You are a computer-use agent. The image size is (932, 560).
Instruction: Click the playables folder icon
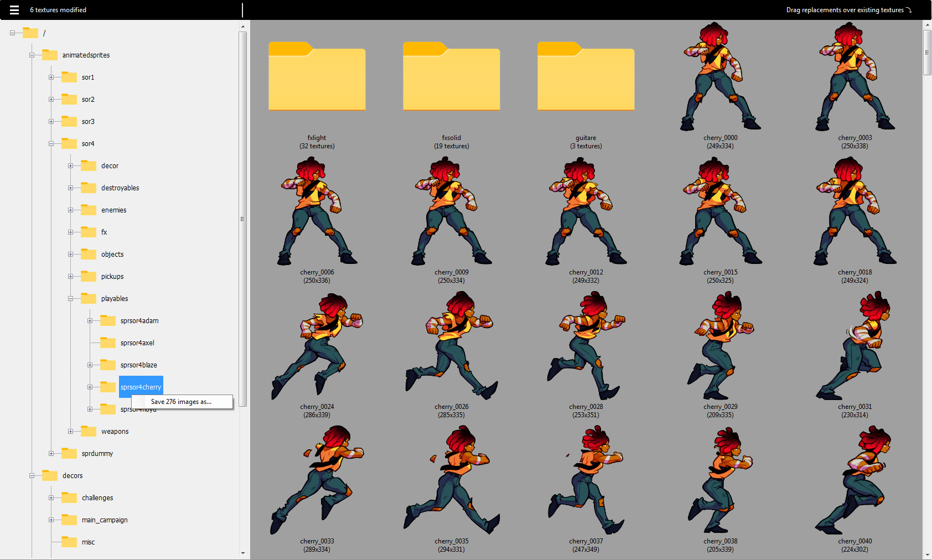coord(89,299)
